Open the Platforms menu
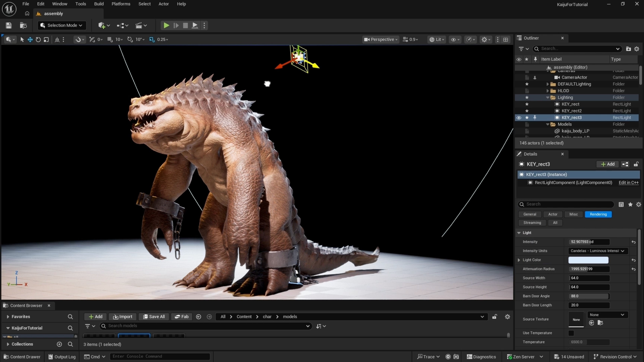Image resolution: width=644 pixels, height=362 pixels. click(121, 4)
